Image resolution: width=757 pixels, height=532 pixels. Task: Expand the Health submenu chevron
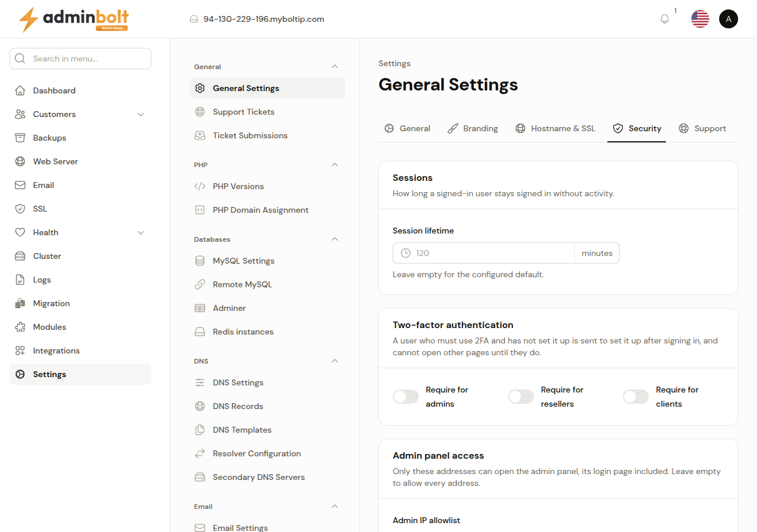[141, 232]
